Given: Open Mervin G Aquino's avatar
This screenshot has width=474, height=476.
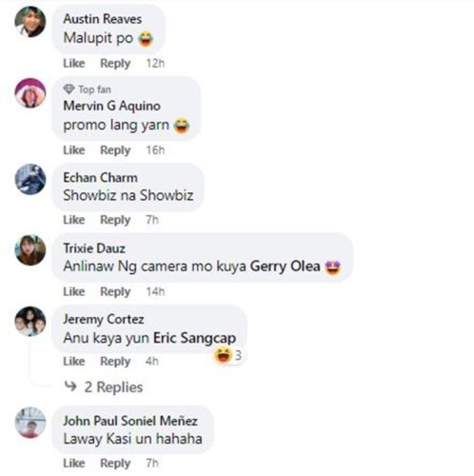Looking at the screenshot, I should pyautogui.click(x=30, y=93).
